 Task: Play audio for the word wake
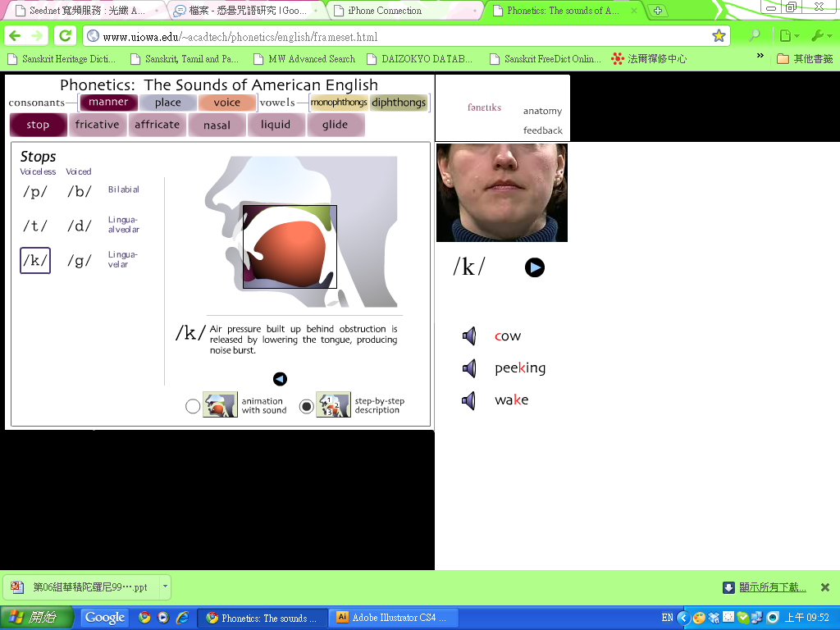coord(469,400)
